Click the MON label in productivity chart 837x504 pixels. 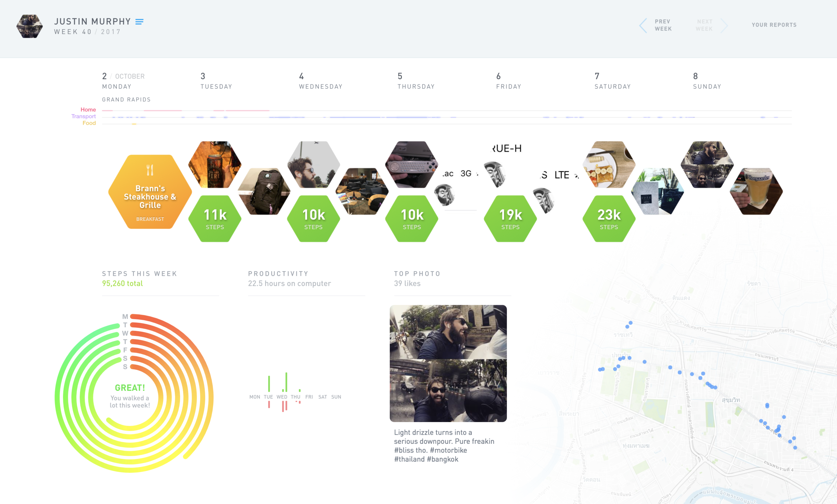254,397
